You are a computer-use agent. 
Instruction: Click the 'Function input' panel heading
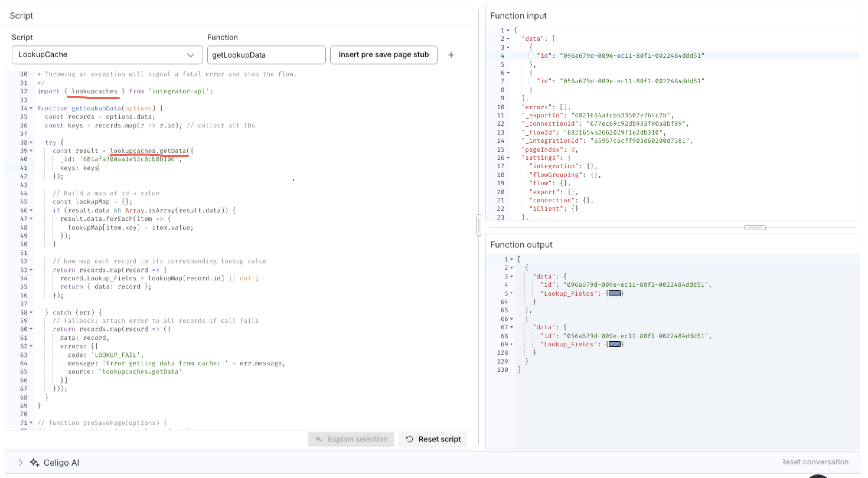pyautogui.click(x=518, y=16)
